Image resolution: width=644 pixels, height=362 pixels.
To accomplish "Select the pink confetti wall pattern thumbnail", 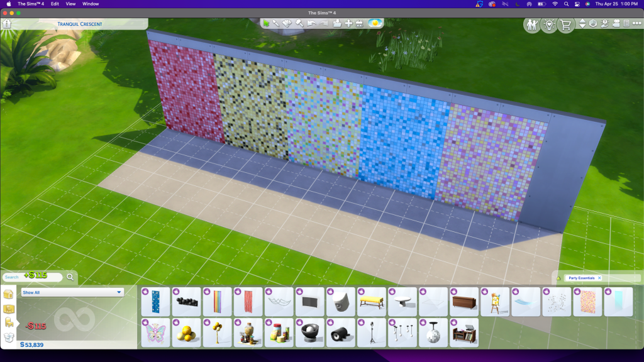I will pos(589,302).
